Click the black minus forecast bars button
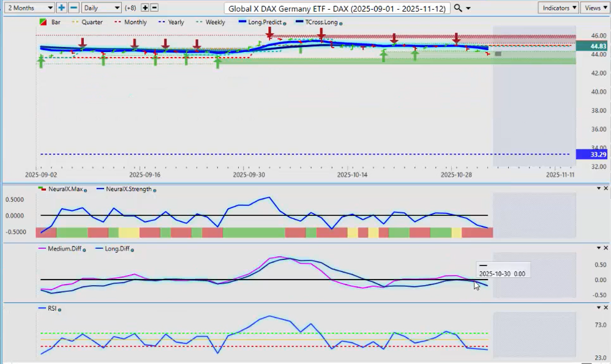The image size is (611, 364). [x=154, y=8]
